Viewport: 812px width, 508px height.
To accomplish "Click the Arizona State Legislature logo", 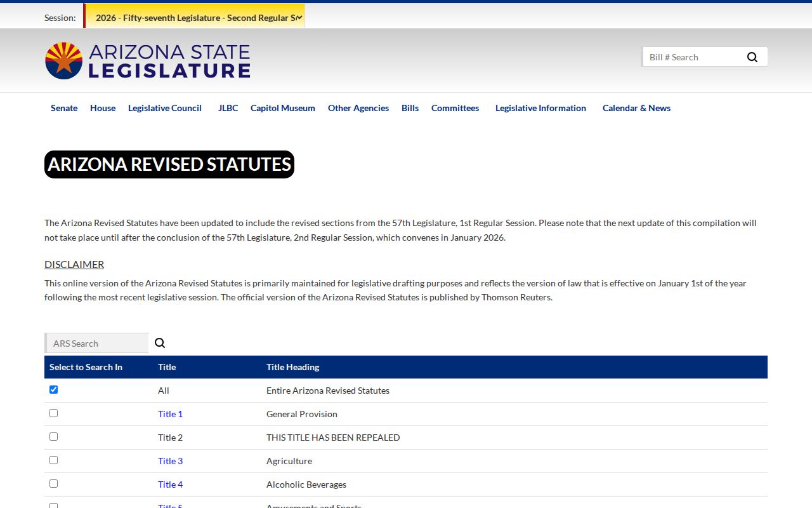I will point(147,61).
